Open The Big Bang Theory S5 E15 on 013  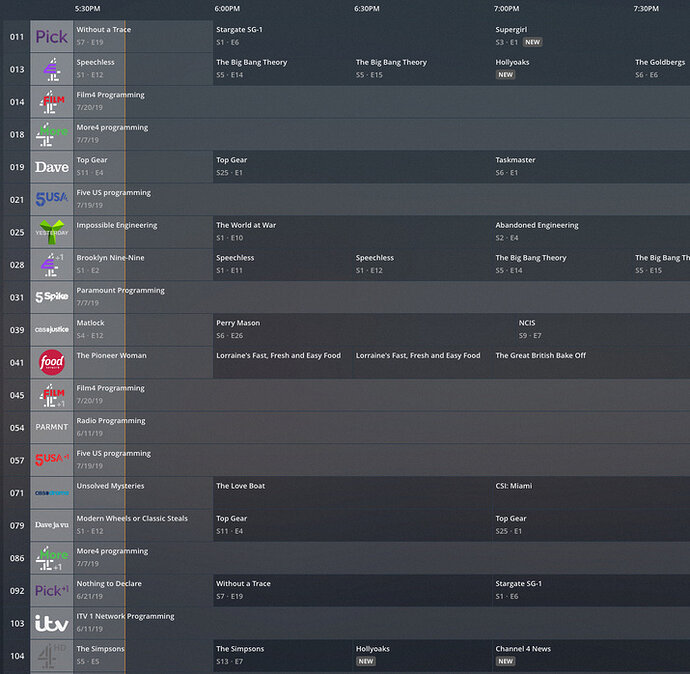coord(422,69)
